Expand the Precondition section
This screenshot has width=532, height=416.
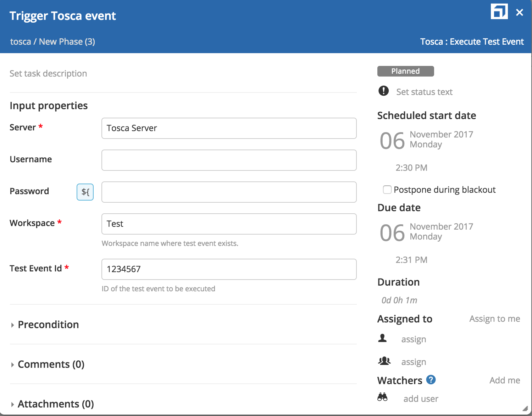tap(44, 325)
